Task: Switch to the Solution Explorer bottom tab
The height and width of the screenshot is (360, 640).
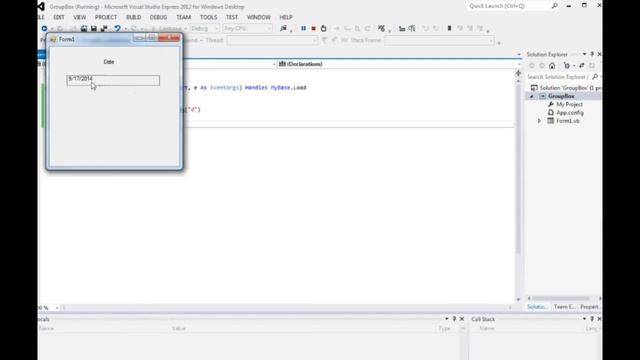Action: 537,307
